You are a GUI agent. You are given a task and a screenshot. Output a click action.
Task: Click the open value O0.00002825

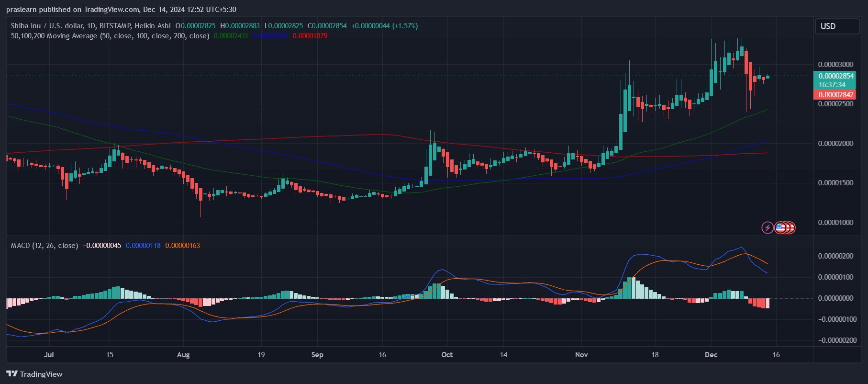point(196,26)
